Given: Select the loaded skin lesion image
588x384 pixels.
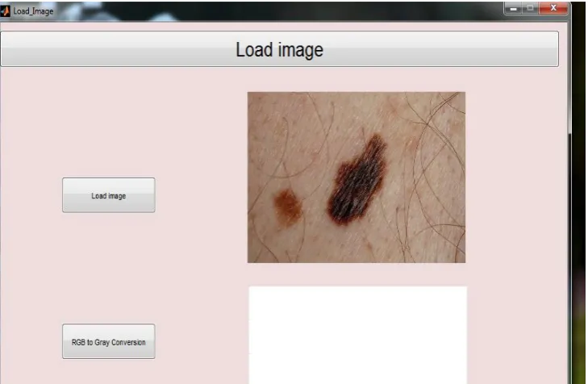Looking at the screenshot, I should [357, 177].
